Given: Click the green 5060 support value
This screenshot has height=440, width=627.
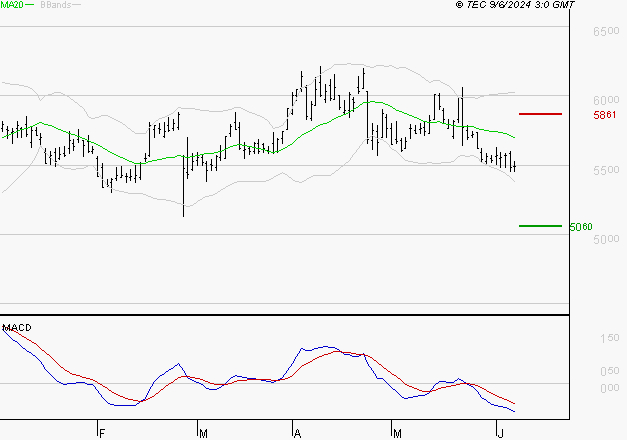Looking at the screenshot, I should coord(581,227).
